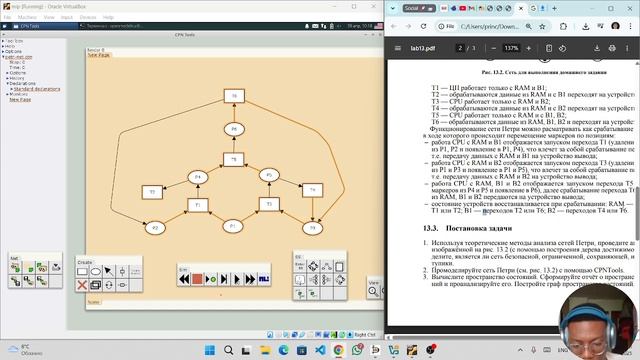Viewport: 640px width, 360px height.
Task: Select the New Page tab of the binder
Action: click(x=98, y=54)
